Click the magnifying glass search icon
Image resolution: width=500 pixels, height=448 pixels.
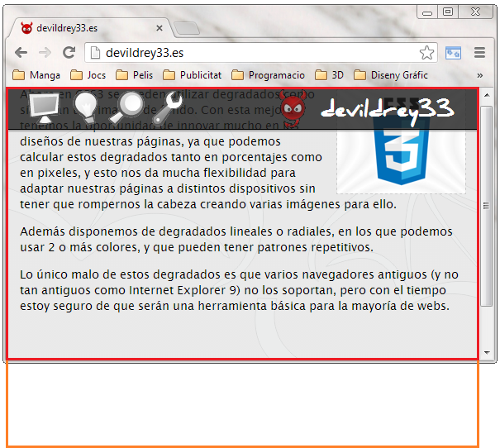(130, 106)
